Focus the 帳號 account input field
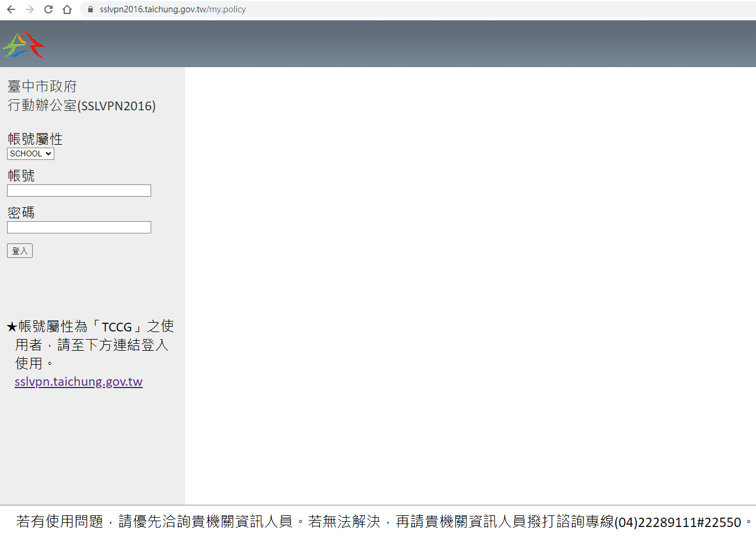This screenshot has width=756, height=541. click(79, 190)
